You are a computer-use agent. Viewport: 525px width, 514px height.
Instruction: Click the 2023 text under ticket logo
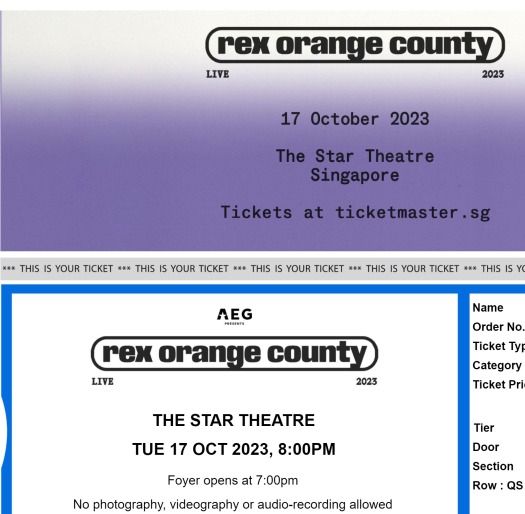pos(367,381)
